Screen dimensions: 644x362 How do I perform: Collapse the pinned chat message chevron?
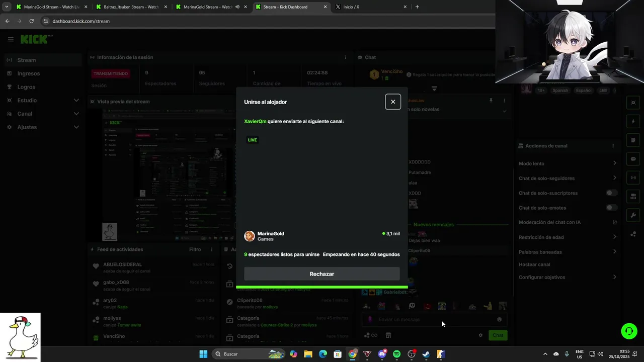[504, 111]
